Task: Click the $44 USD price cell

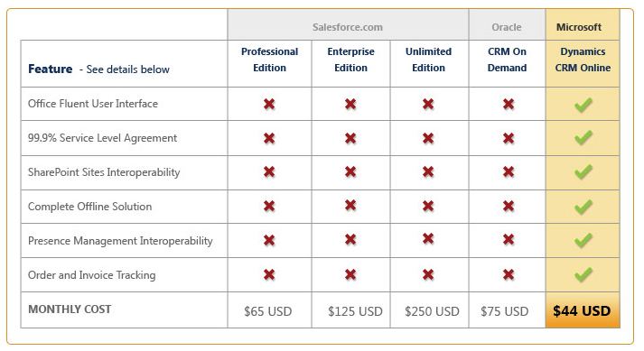Action: coord(583,310)
